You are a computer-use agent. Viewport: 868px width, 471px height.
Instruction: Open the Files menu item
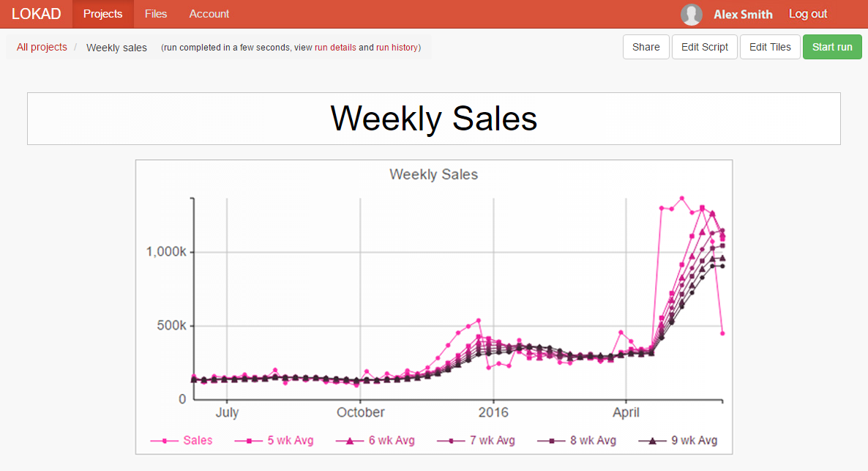click(156, 14)
